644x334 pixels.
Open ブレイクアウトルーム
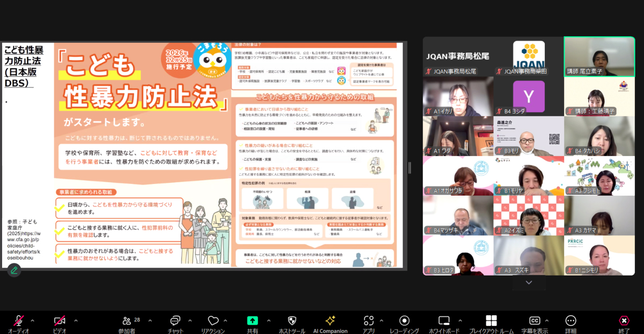pos(491,322)
